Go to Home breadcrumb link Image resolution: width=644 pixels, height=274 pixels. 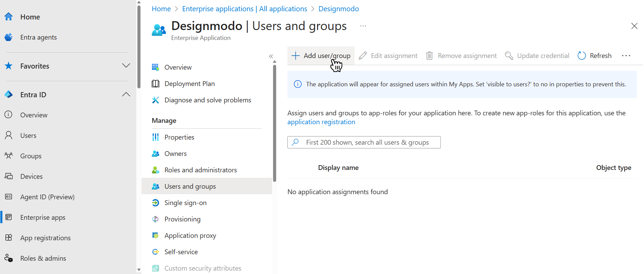point(161,9)
